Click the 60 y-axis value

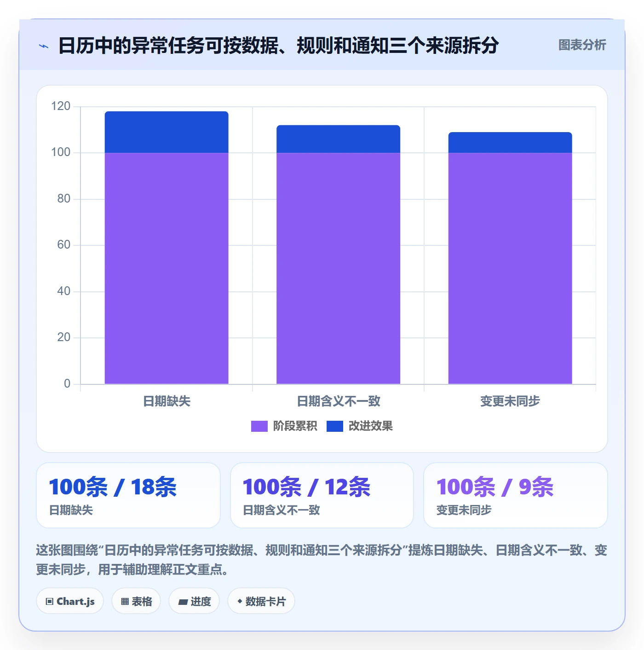click(64, 245)
